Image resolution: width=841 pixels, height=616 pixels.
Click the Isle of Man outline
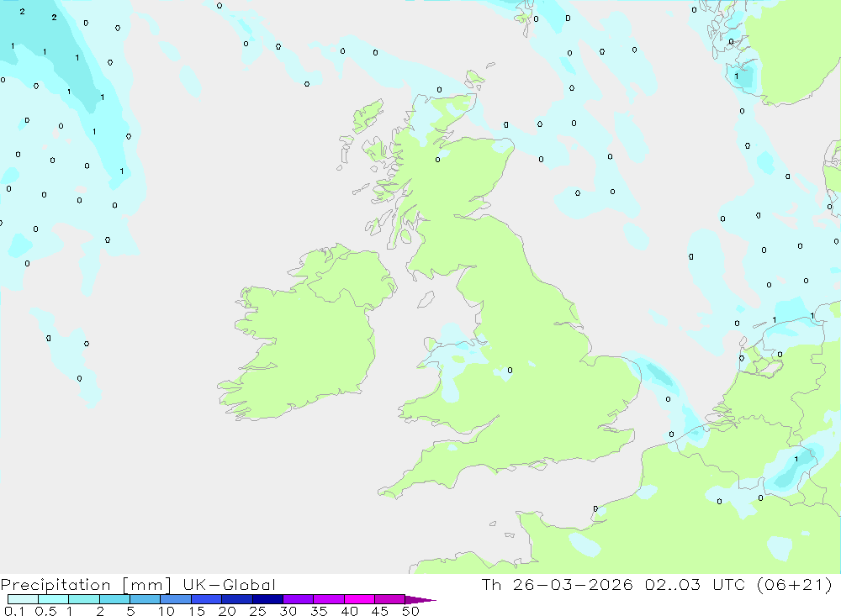[426, 300]
